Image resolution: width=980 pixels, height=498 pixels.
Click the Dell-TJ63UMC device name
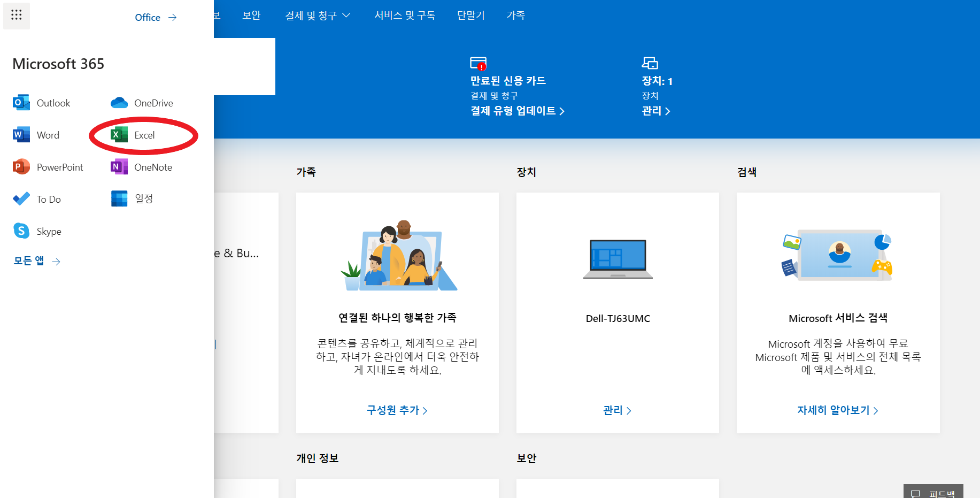tap(618, 318)
